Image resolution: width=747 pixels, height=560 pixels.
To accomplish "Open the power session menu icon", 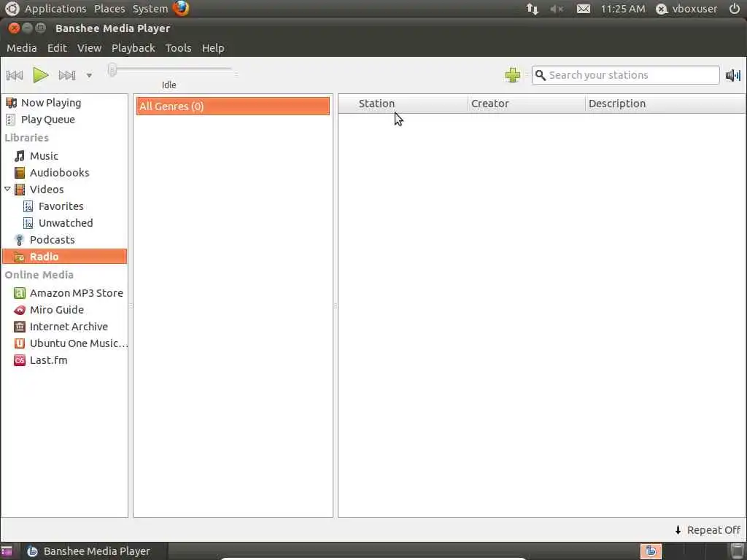I will pos(734,9).
